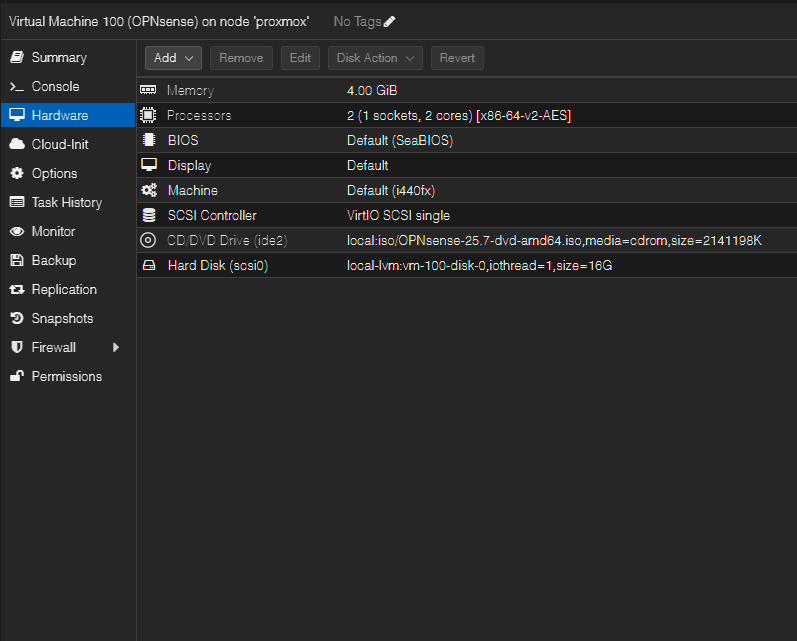Click the Processors CPU chip icon
This screenshot has width=797, height=641.
[148, 115]
